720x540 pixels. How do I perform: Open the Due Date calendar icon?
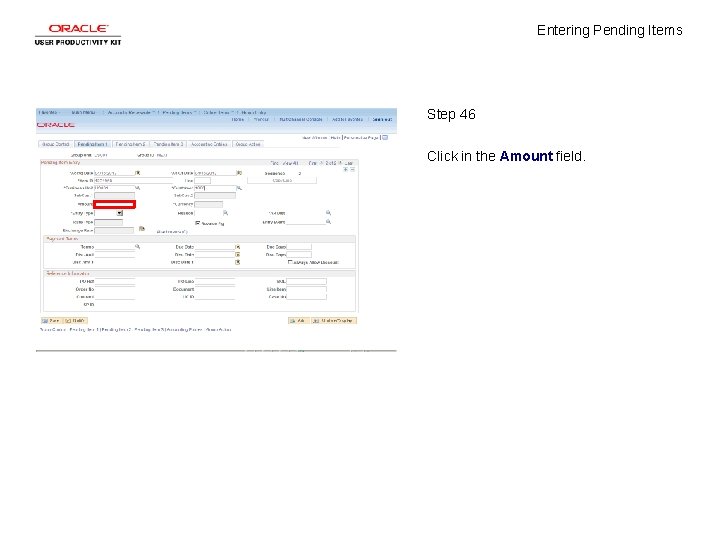point(238,247)
